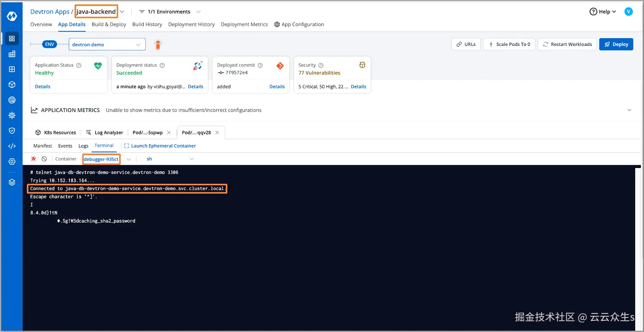Image resolution: width=644 pixels, height=332 pixels.
Task: Open the Help dropdown menu
Action: click(603, 12)
